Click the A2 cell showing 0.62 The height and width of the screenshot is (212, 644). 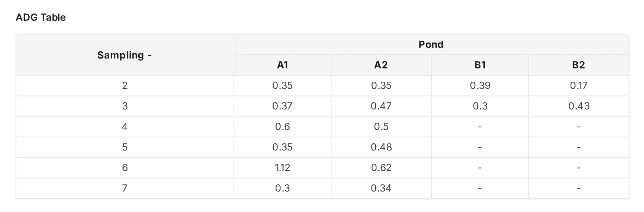[x=381, y=168]
